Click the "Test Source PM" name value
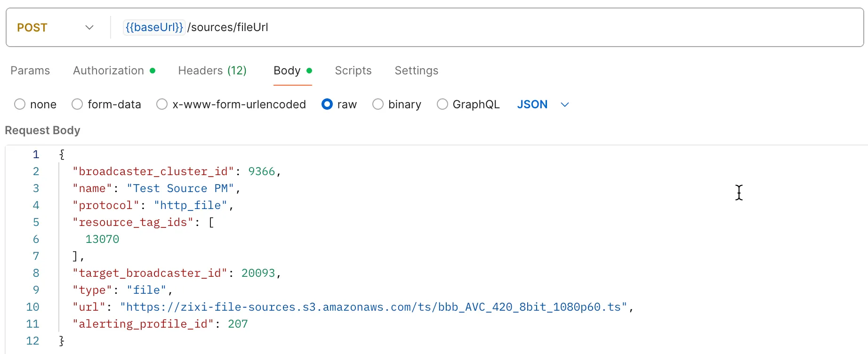The width and height of the screenshot is (868, 354). click(180, 188)
